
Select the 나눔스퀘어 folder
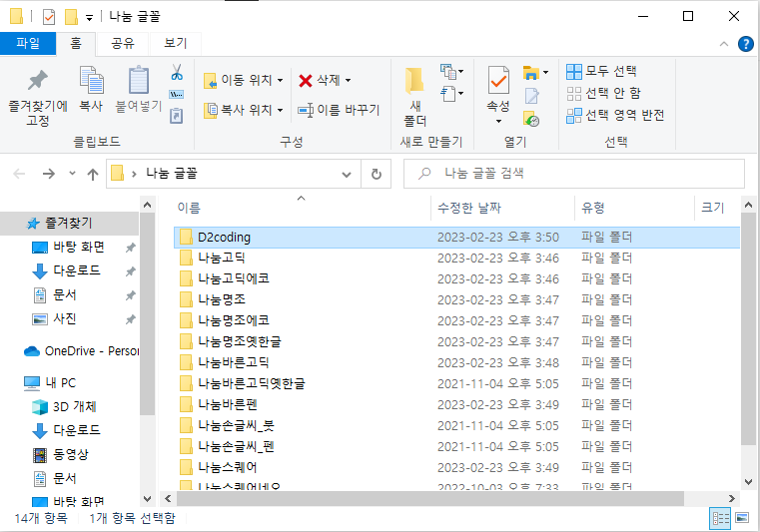pos(456,467)
